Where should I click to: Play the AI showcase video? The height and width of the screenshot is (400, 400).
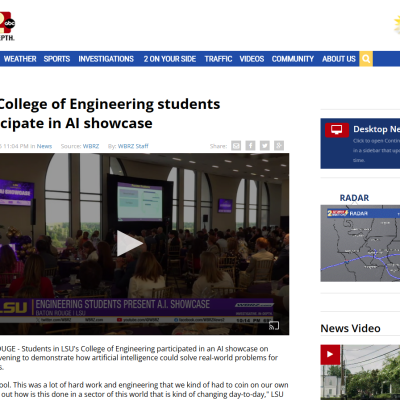click(130, 244)
